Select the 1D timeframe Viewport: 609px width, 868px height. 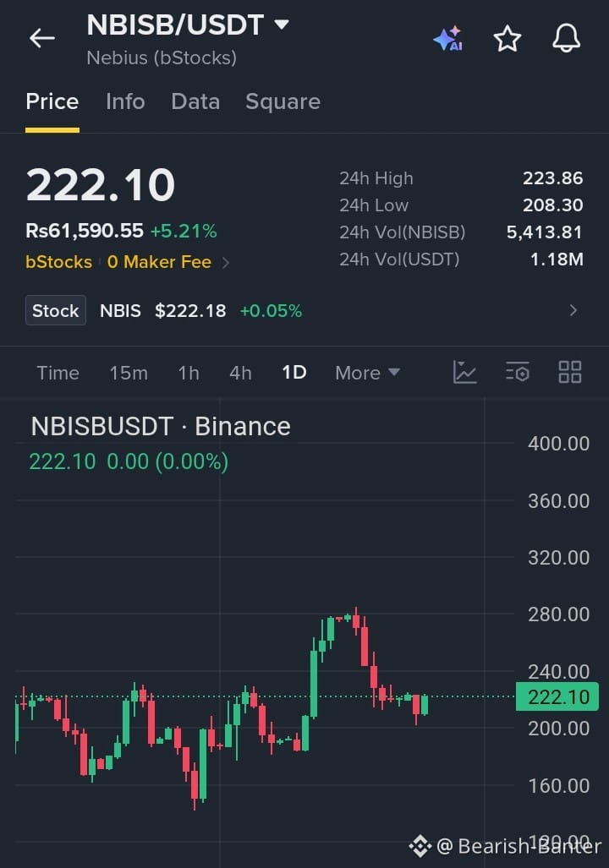[294, 373]
